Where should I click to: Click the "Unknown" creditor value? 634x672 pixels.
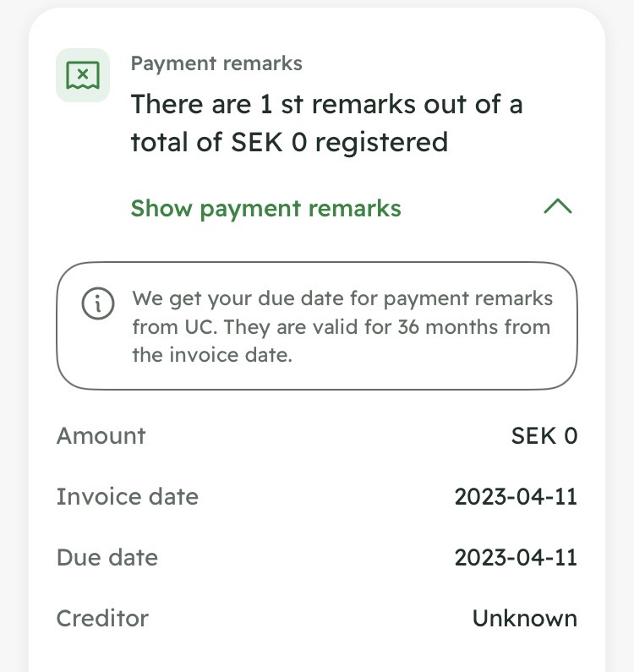pos(524,619)
